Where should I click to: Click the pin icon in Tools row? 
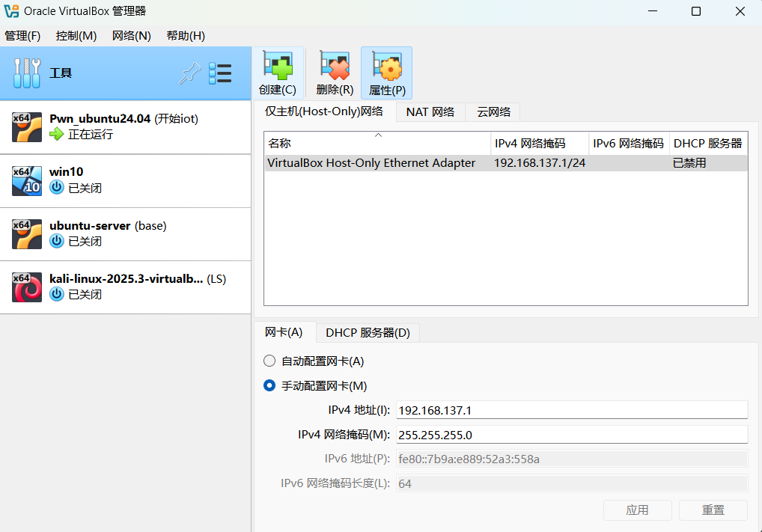(x=190, y=73)
